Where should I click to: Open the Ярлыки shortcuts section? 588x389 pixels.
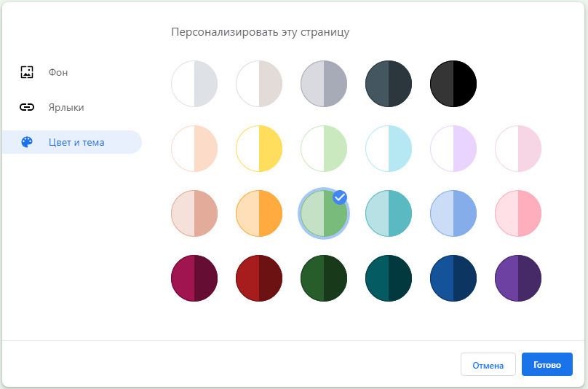pos(71,107)
